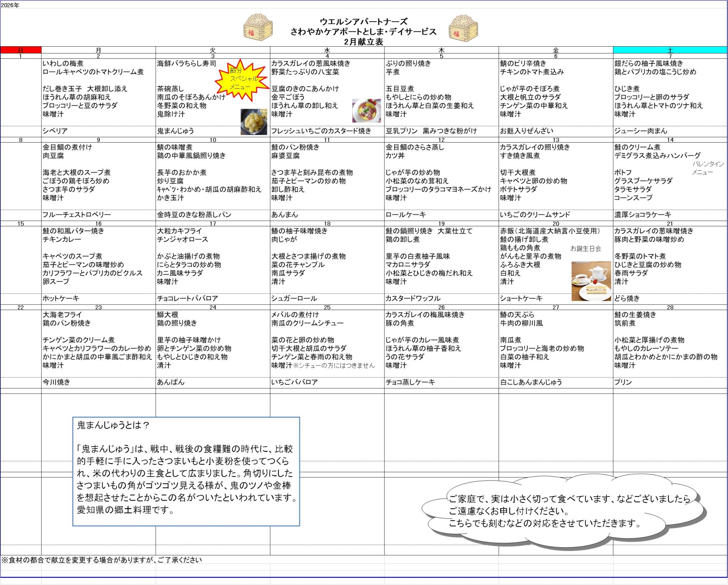This screenshot has width=728, height=585.
Task: Select the 2026年 year cell
Action: (x=10, y=5)
